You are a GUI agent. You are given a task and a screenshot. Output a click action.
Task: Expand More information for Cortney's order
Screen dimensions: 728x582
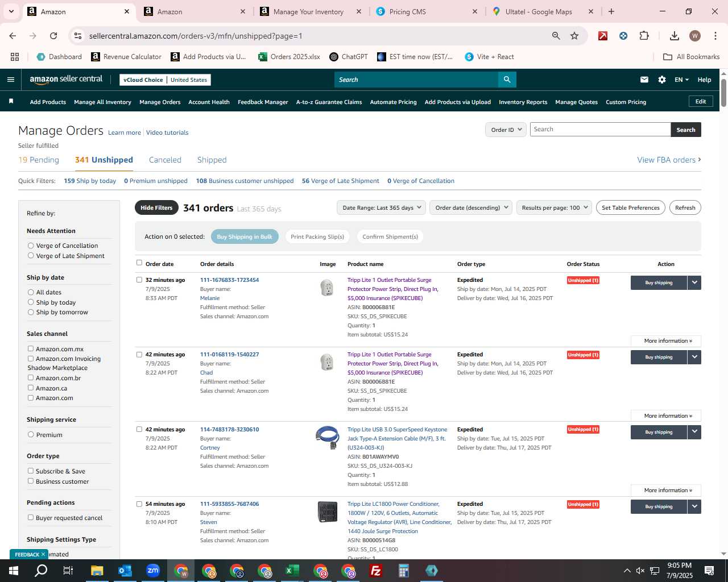point(666,490)
